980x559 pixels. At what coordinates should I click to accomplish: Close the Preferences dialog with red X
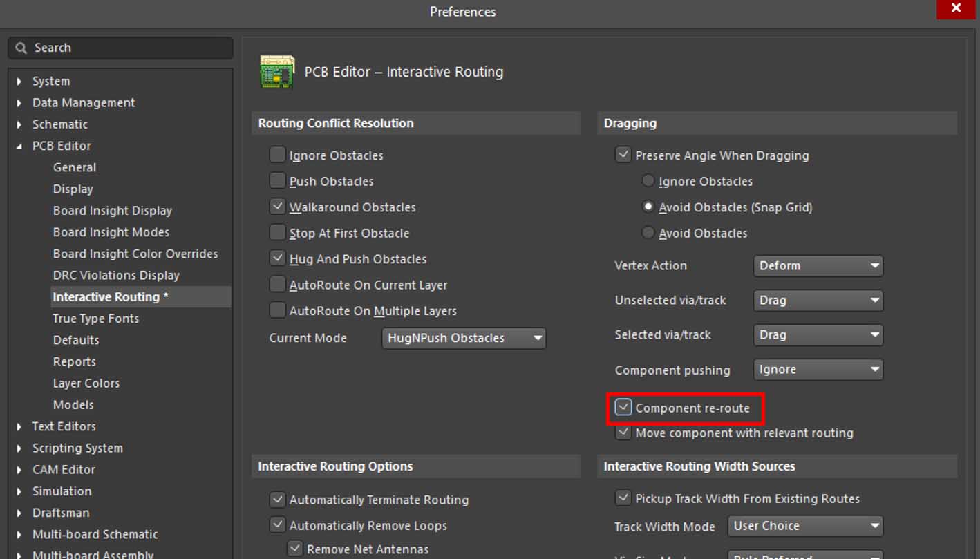(956, 9)
